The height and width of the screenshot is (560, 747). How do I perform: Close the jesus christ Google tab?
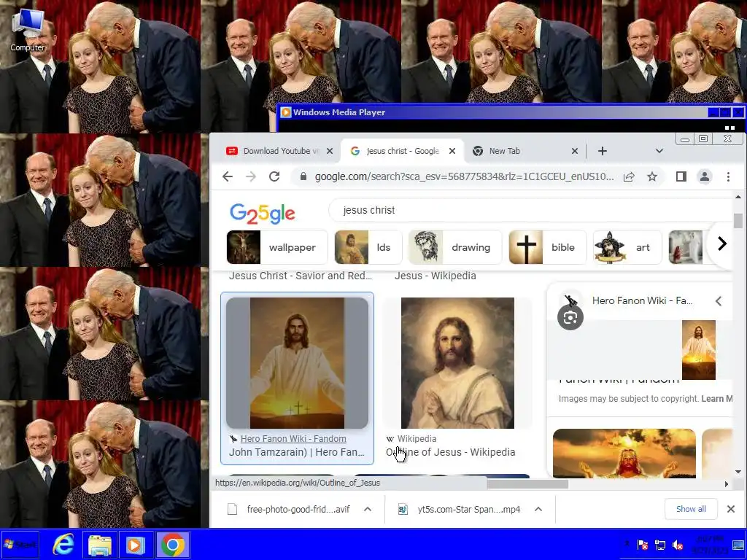452,151
